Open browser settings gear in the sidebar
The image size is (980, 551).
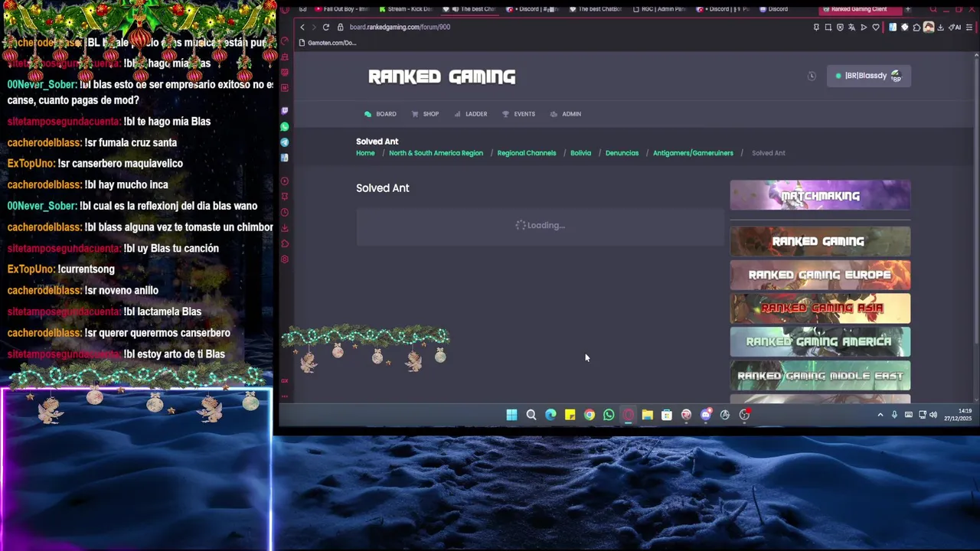click(285, 259)
